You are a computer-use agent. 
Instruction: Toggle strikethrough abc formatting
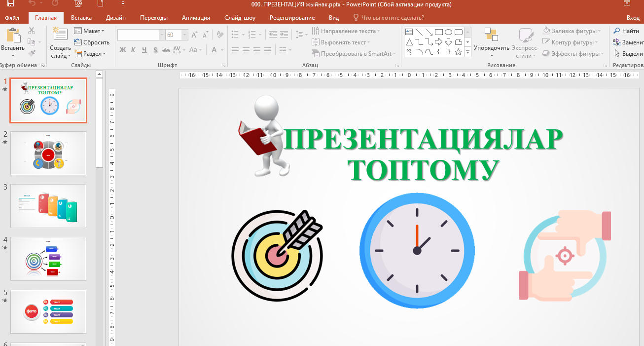pos(166,50)
